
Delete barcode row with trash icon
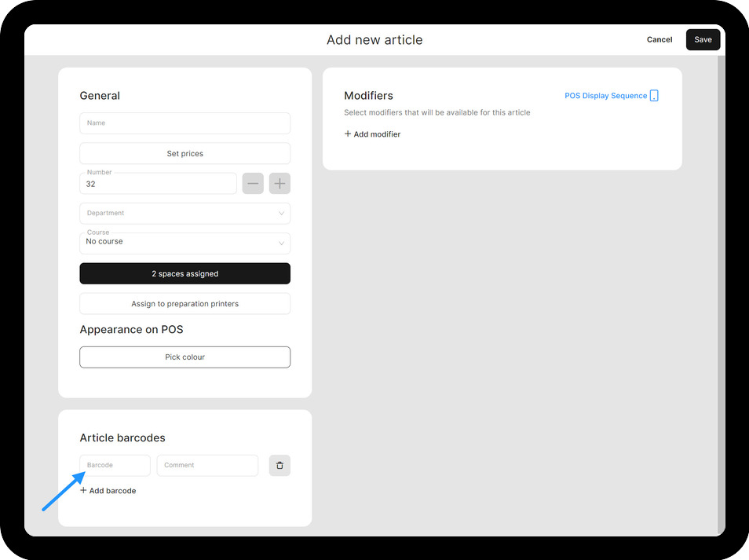point(280,465)
